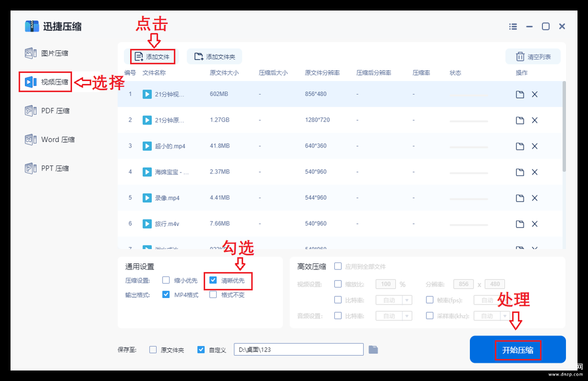Image resolution: width=588 pixels, height=381 pixels.
Task: Open the video 比特率 自动 dropdown
Action: tap(394, 300)
